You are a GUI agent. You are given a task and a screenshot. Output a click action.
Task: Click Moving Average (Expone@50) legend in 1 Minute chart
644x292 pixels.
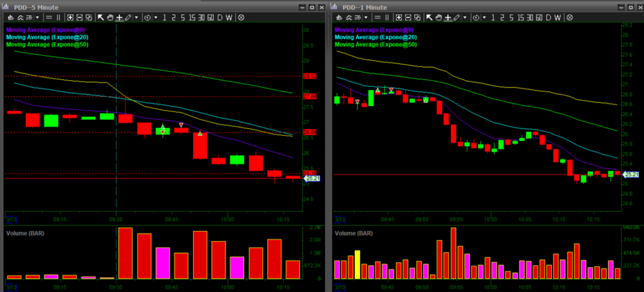(x=373, y=44)
